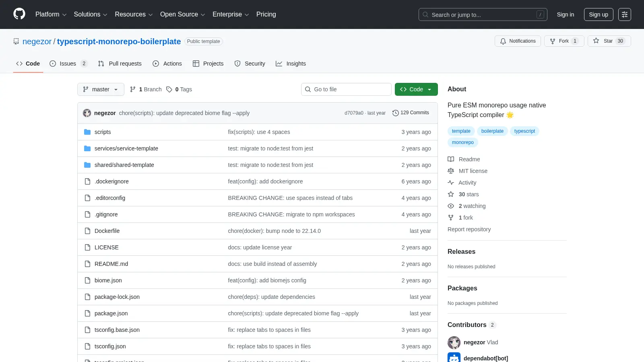Click the scales icon beside MIT license

451,171
